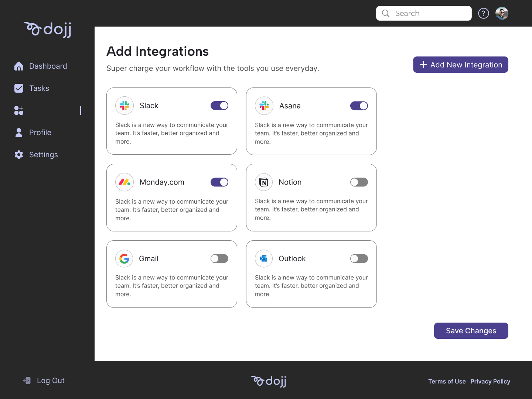The height and width of the screenshot is (399, 532).
Task: Click the Save Changes button
Action: tap(471, 331)
